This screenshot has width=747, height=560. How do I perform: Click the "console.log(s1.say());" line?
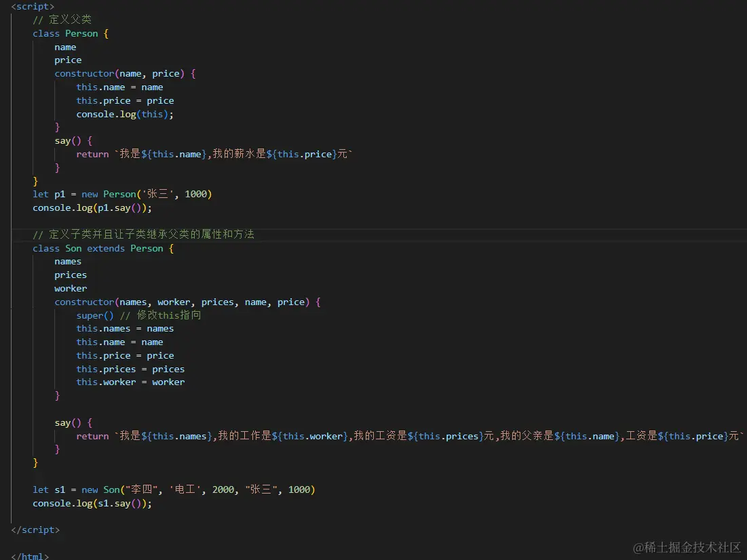pos(92,503)
